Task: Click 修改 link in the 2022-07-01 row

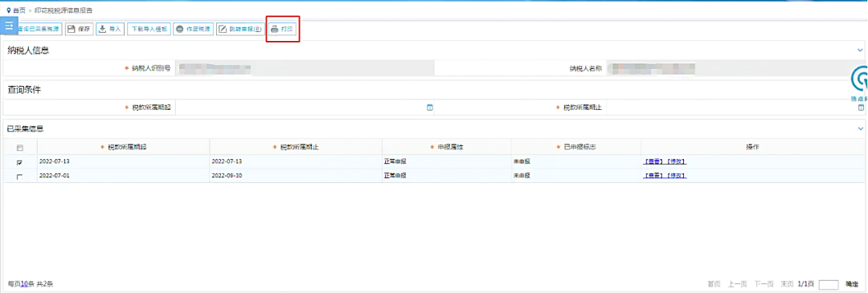Action: [676, 176]
